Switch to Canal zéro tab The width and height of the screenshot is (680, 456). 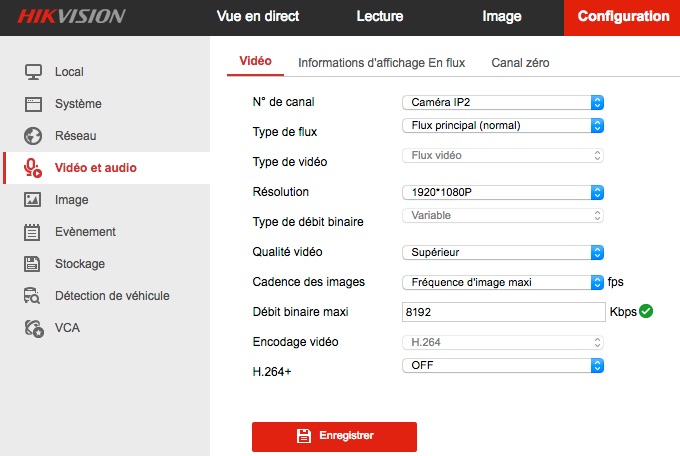[520, 62]
